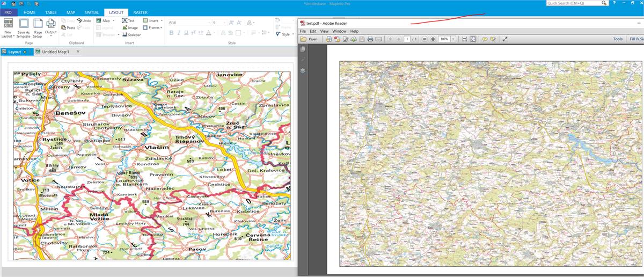Switch to the SPATIAL ribbon tab
Image resolution: width=644 pixels, height=277 pixels.
[x=91, y=12]
